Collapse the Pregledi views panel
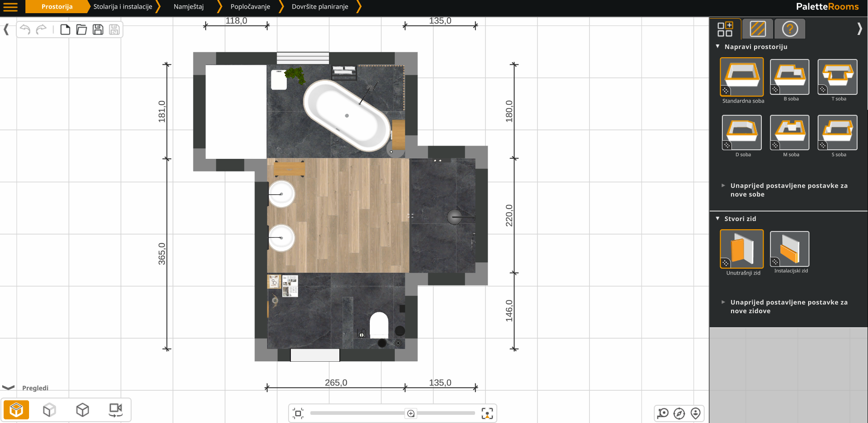Image resolution: width=868 pixels, height=423 pixels. 8,388
